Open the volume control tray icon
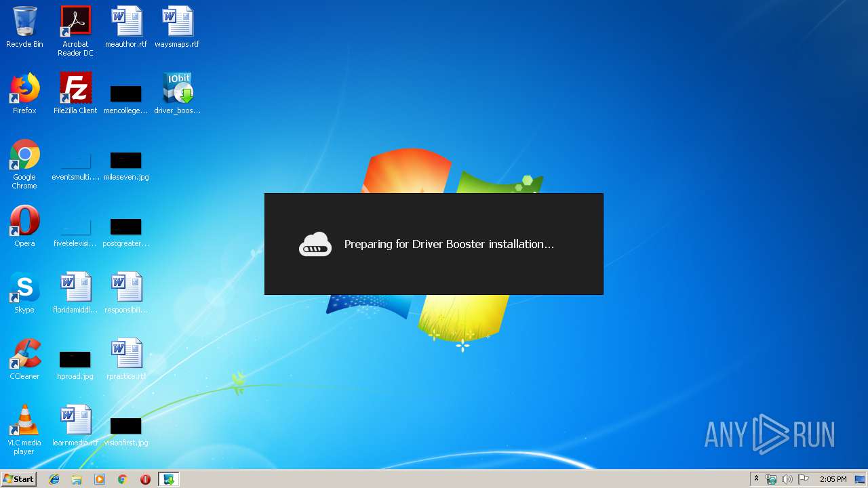 787,479
